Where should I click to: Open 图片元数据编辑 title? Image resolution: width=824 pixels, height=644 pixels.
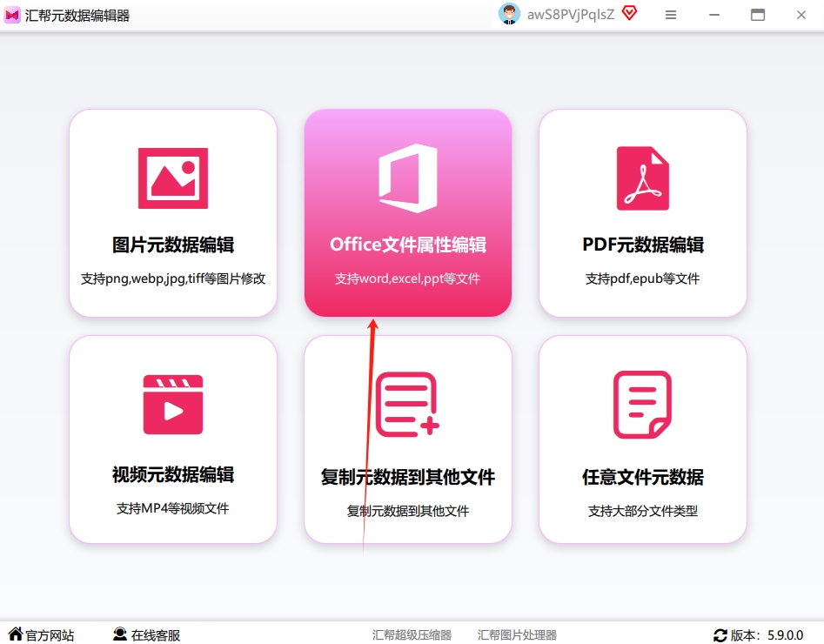(x=173, y=245)
